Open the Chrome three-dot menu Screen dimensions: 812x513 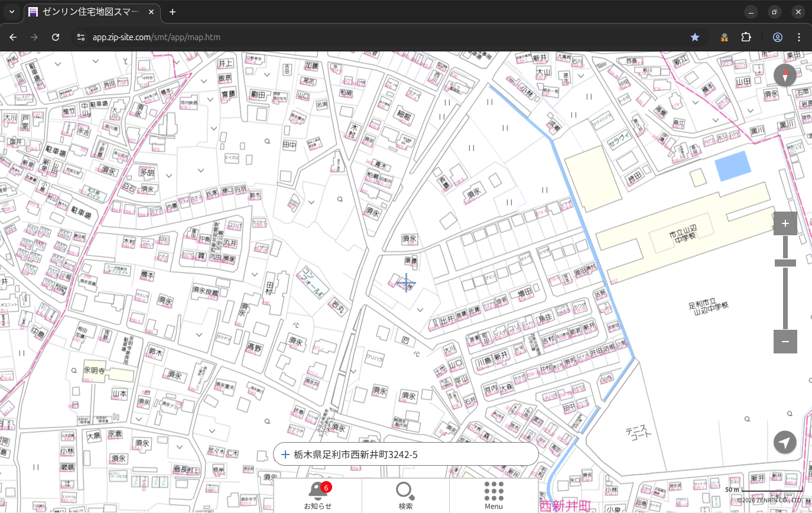799,37
